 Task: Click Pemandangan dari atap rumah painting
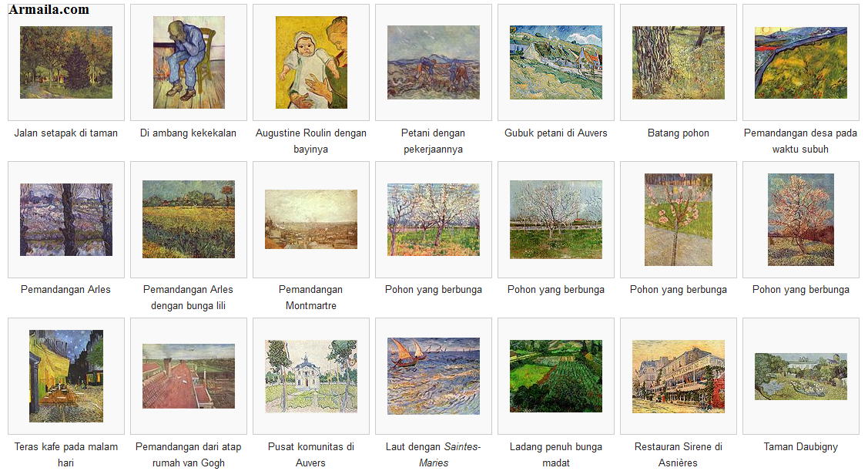point(189,376)
